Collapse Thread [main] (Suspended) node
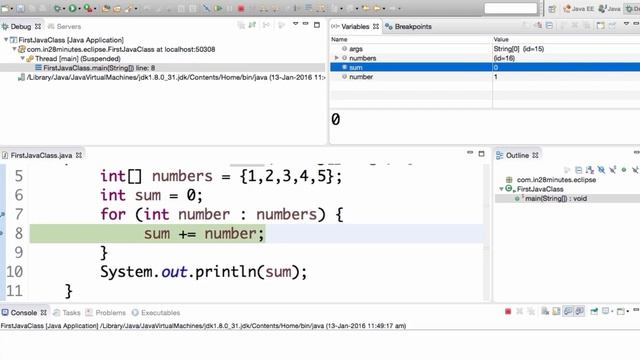 click(22, 58)
